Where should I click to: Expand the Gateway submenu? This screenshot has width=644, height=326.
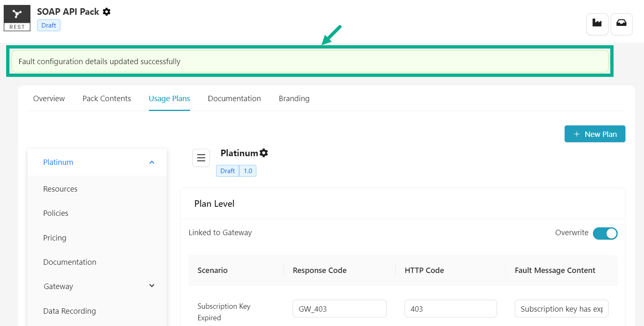click(x=152, y=286)
